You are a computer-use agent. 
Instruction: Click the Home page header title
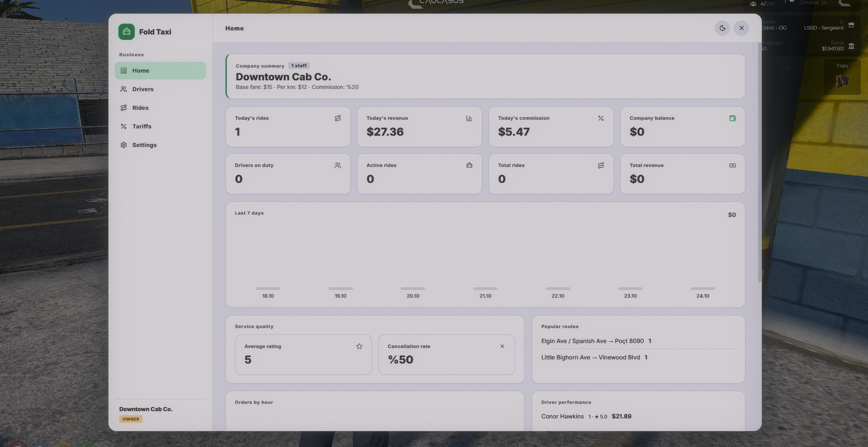pyautogui.click(x=235, y=28)
